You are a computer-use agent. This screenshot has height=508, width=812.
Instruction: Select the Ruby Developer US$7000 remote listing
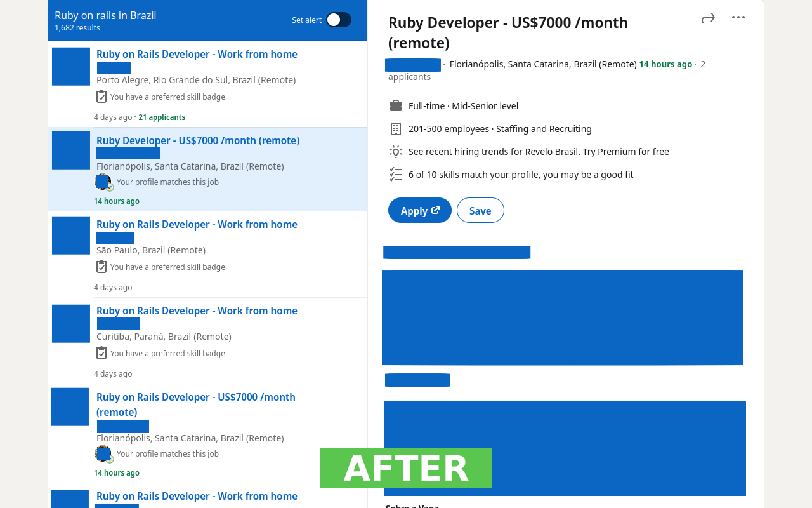point(198,140)
